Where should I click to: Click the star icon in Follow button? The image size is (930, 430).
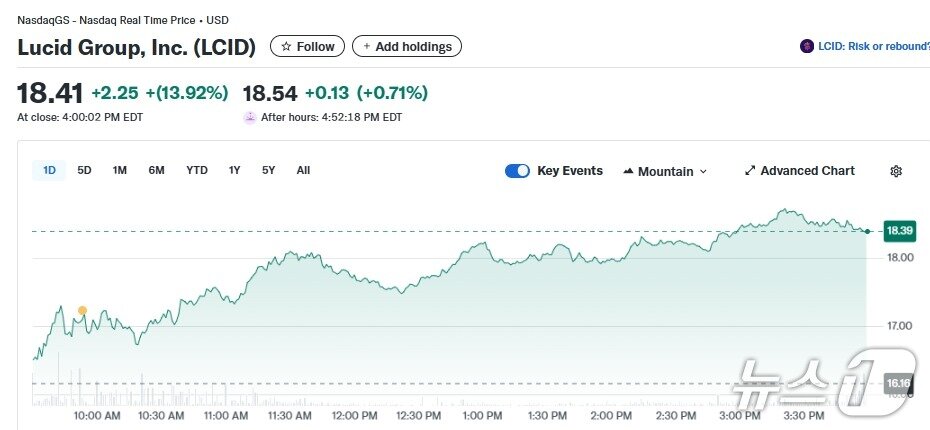point(286,46)
